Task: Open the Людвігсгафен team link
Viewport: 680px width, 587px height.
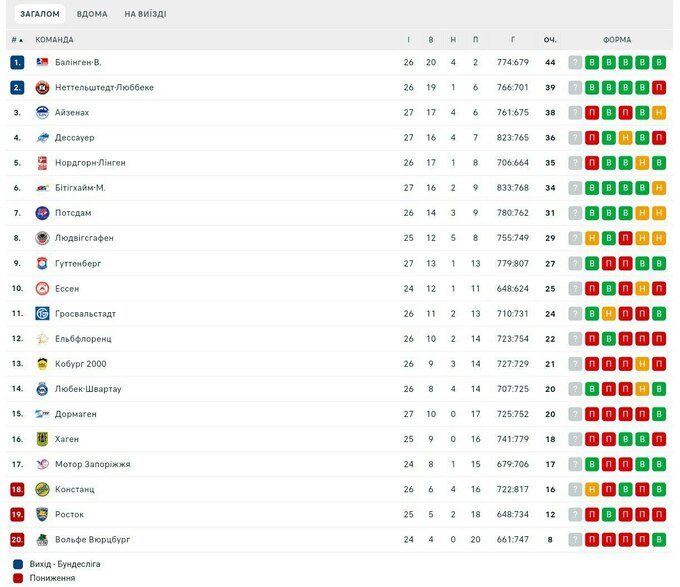Action: 84,238
